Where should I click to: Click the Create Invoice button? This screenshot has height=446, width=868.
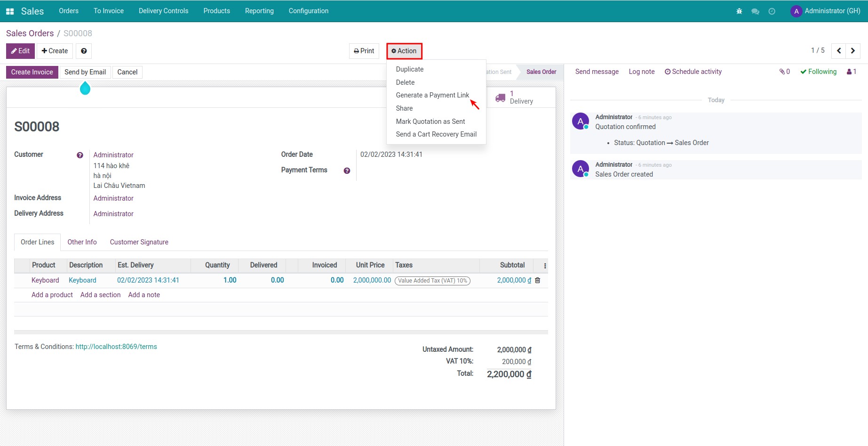[x=32, y=72]
